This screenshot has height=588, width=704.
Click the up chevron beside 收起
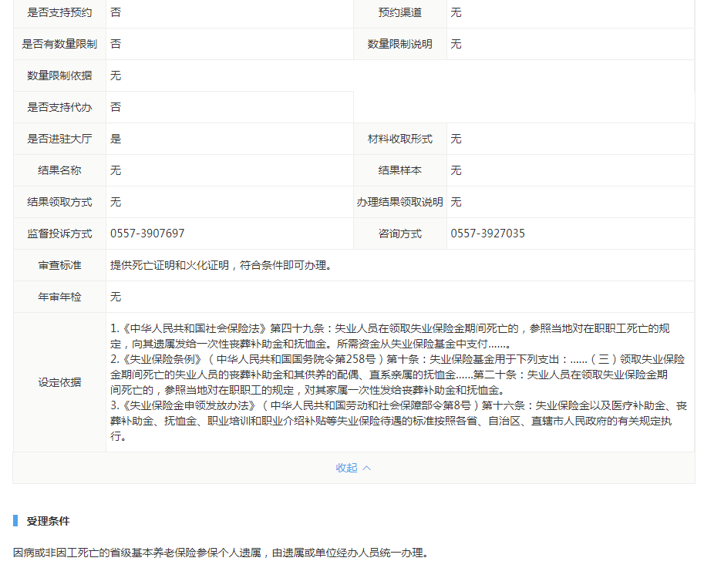[x=367, y=468]
